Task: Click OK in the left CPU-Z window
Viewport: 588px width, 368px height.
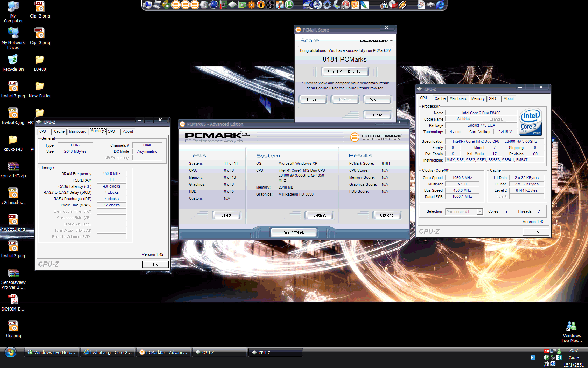Action: point(155,265)
